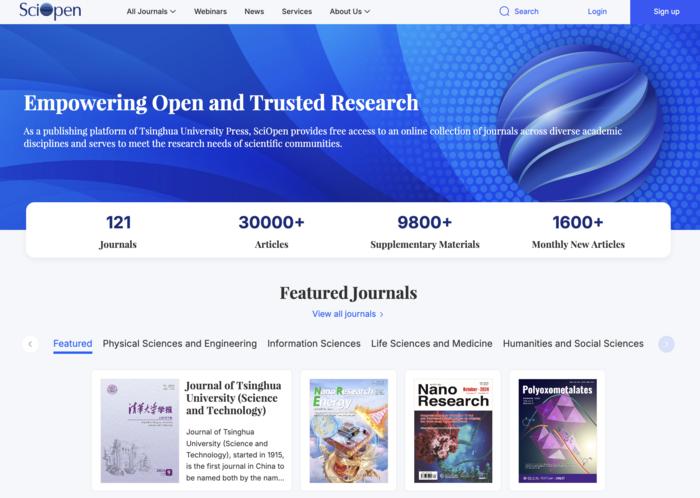Open Nano Research Energy journal cover
This screenshot has height=498, width=700.
[349, 431]
